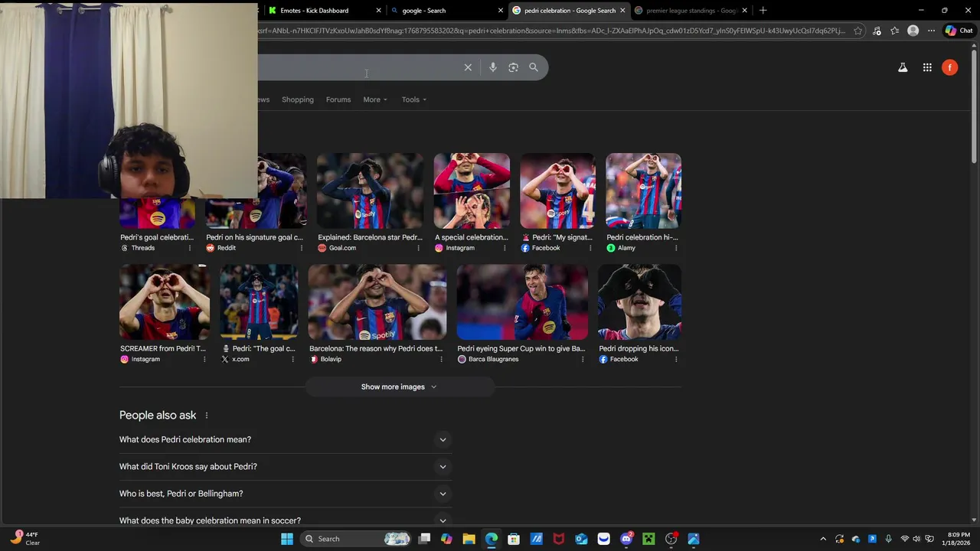
Task: Open People also ask options menu
Action: (x=206, y=416)
